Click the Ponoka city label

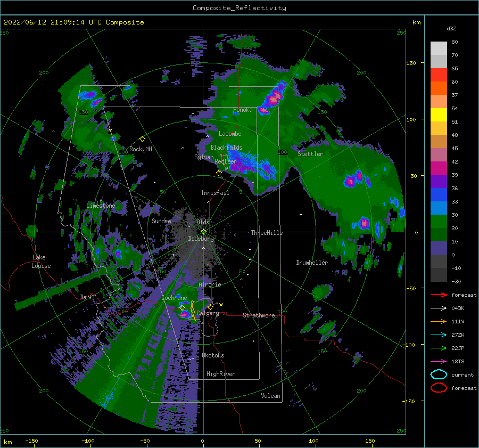243,110
